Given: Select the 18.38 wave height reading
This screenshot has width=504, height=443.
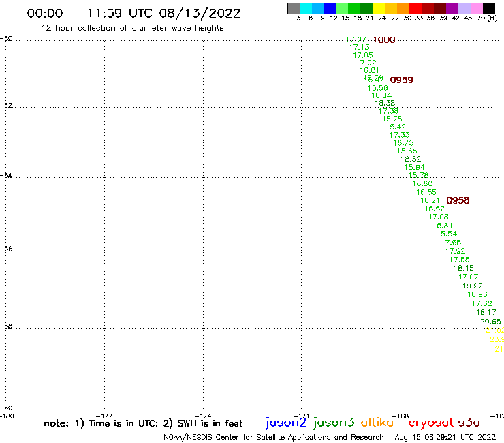Looking at the screenshot, I should tap(385, 104).
